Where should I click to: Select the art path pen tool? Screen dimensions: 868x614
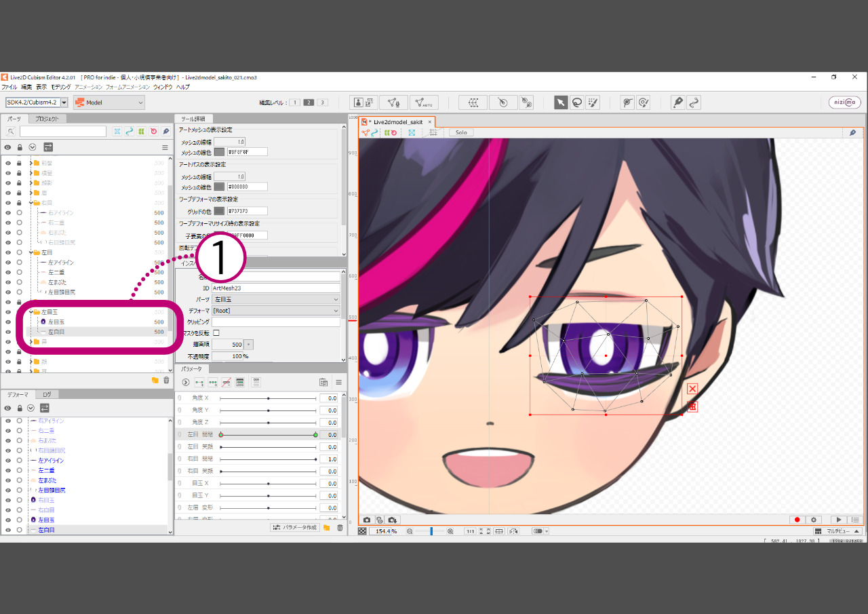click(677, 102)
